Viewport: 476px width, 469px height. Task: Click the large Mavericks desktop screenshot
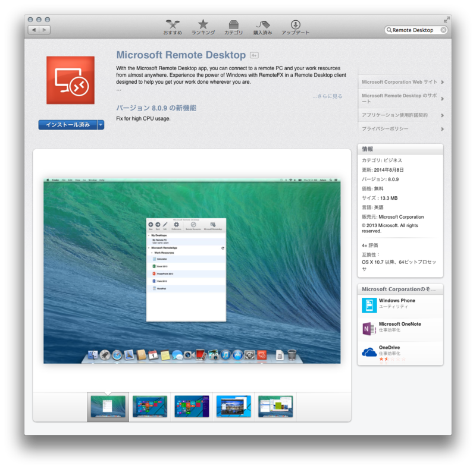pos(192,271)
